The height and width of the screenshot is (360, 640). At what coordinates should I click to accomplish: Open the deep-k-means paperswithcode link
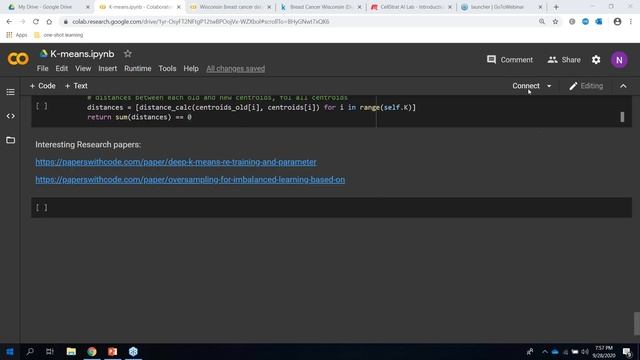coord(176,162)
